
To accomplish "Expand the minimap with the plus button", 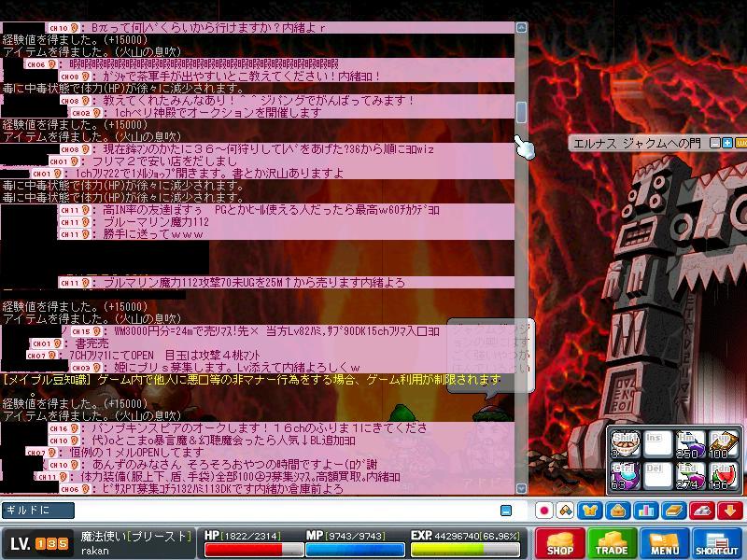I will pos(727,143).
